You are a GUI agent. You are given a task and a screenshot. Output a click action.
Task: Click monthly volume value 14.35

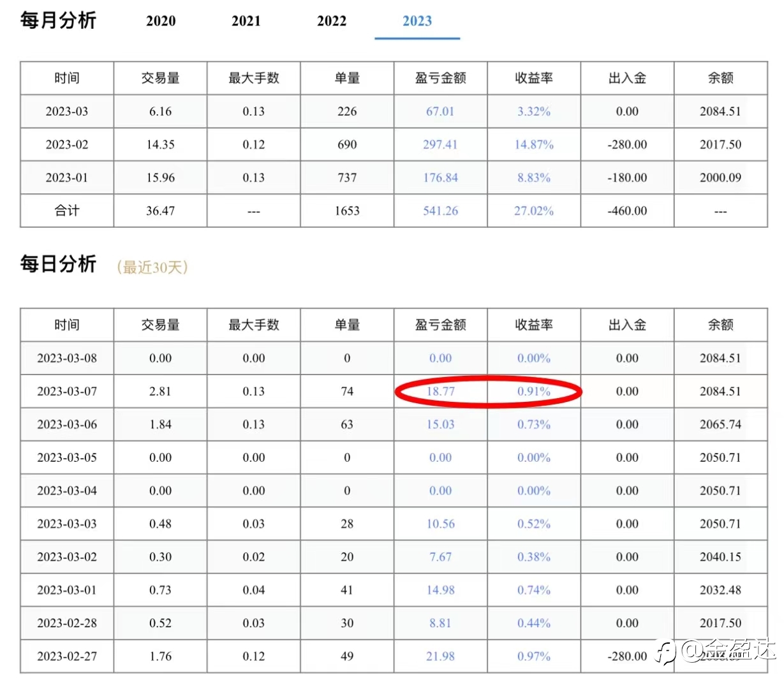(x=160, y=145)
